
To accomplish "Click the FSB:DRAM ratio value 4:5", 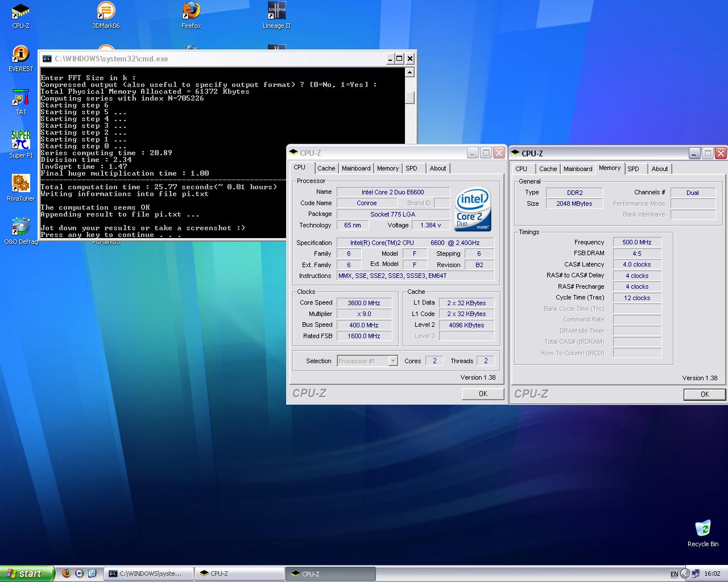I will point(637,253).
